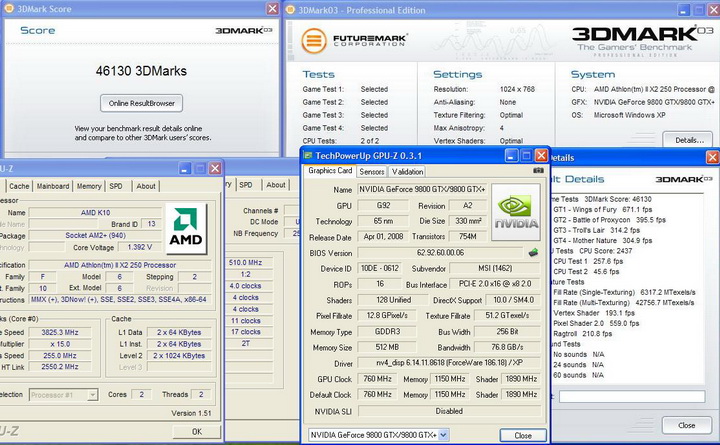Click the Multiplier x 15.0 value
Screen dimensions: 720x445
tap(60, 344)
